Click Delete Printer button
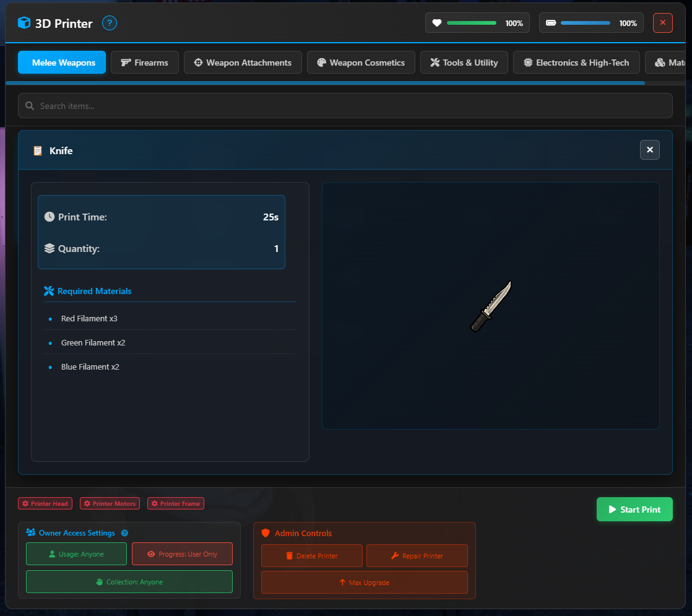 [x=312, y=555]
